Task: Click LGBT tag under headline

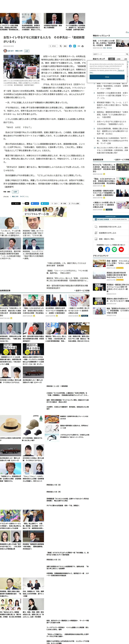Action: 27,51
